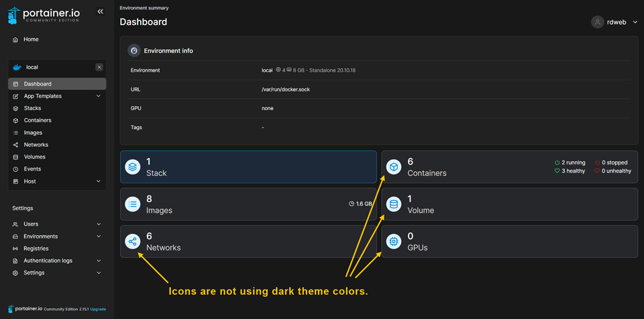
Task: Click the Upgrade link in footer
Action: click(98, 309)
